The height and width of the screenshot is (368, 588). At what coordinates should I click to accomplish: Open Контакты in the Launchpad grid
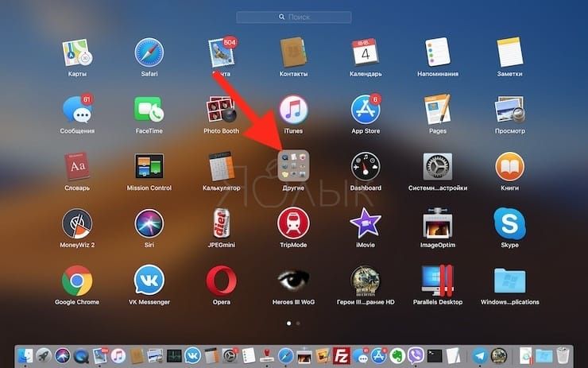click(x=293, y=53)
